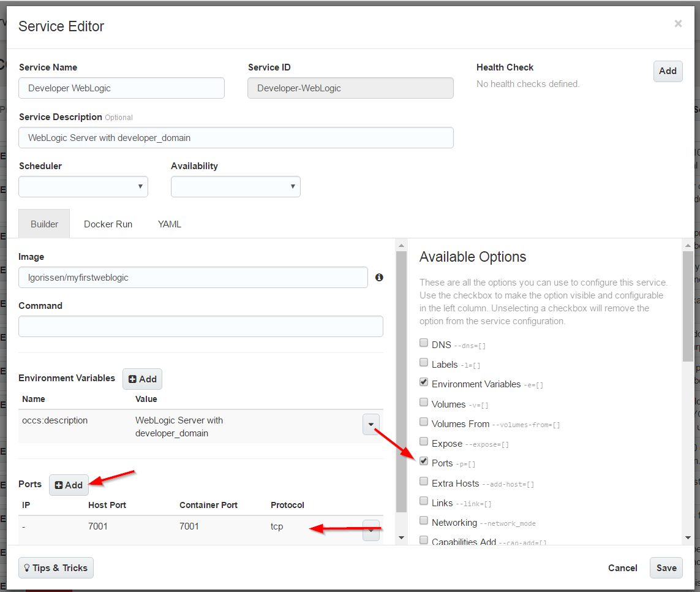Switch to the Docker Run tab
This screenshot has height=592, width=700.
tap(108, 224)
